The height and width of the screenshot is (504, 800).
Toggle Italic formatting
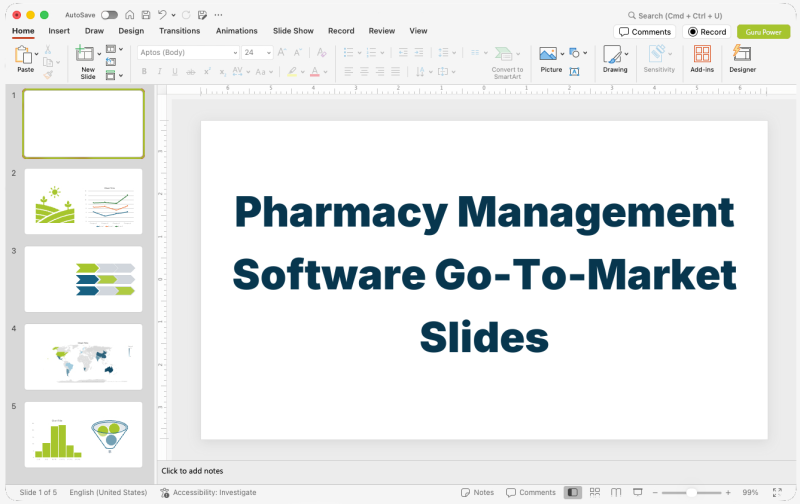tap(160, 72)
